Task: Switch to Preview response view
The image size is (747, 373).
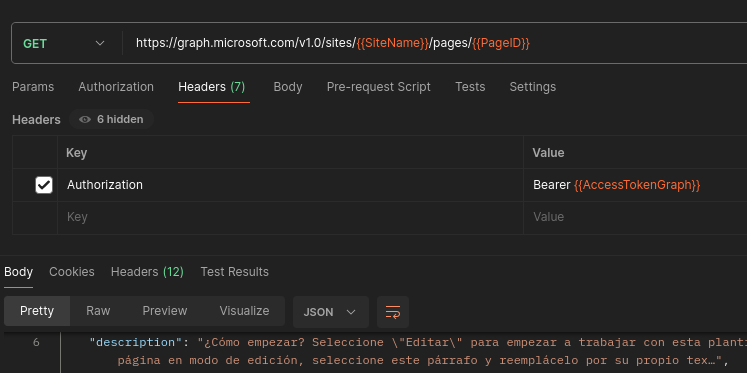Action: (165, 311)
